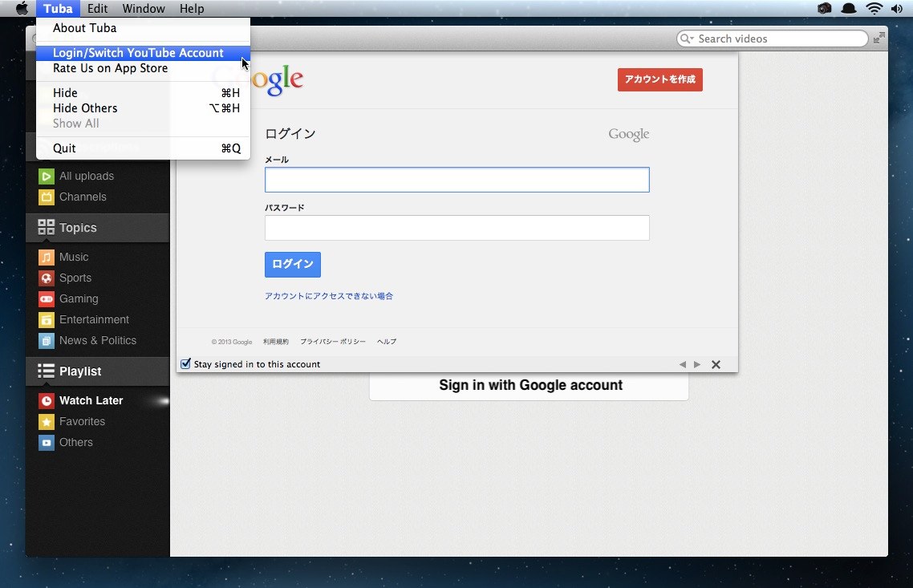Image resolution: width=913 pixels, height=588 pixels.
Task: Open the Apple menu
Action: [x=22, y=8]
